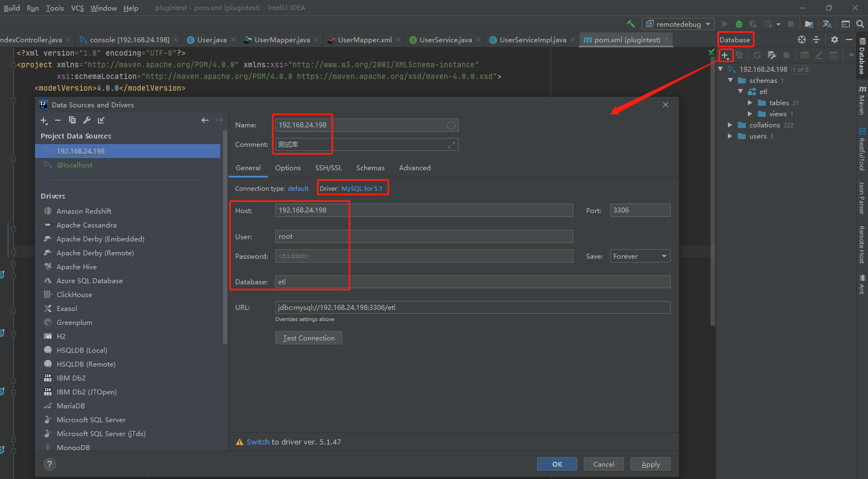
Task: Expand the users folder
Action: point(730,136)
